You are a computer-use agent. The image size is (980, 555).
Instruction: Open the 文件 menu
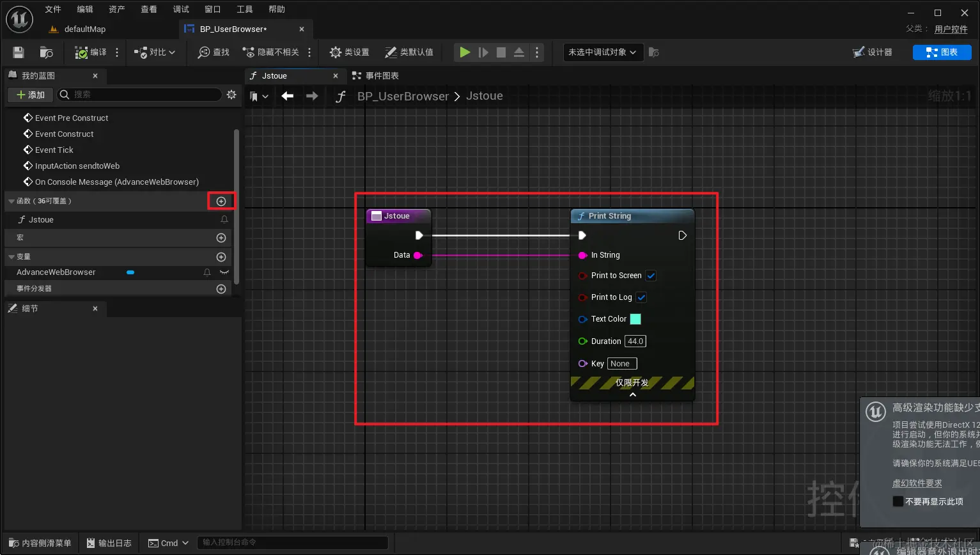[52, 9]
